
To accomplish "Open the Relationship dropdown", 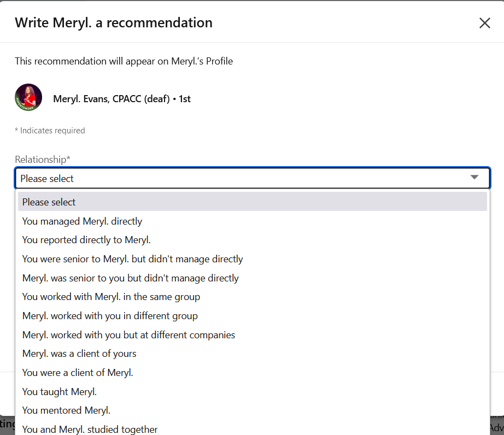I will pos(253,178).
